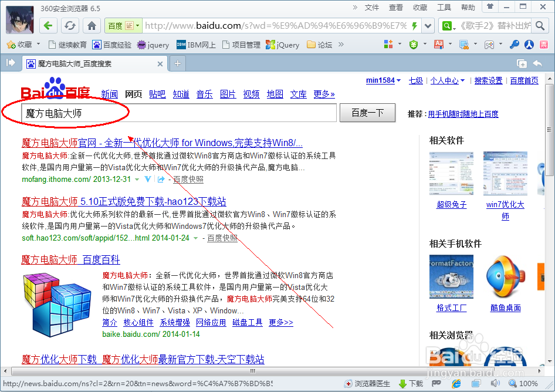Click the screenshot scissors extension icon
555x392 pixels.
[x=463, y=45]
